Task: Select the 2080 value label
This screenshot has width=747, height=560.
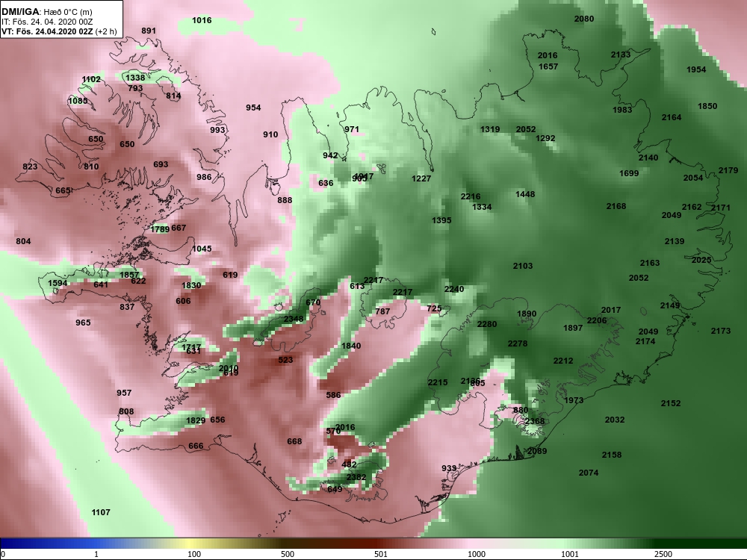Action: (584, 19)
